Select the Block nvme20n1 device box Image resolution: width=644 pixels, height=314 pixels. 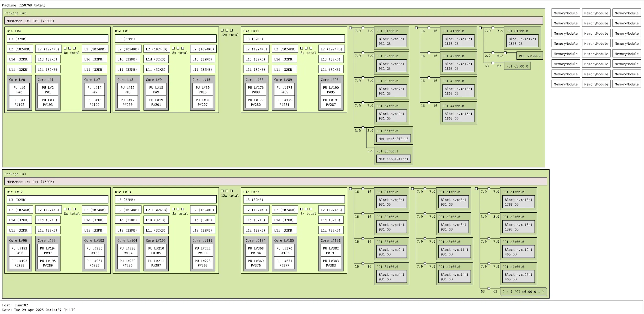pos(519,277)
